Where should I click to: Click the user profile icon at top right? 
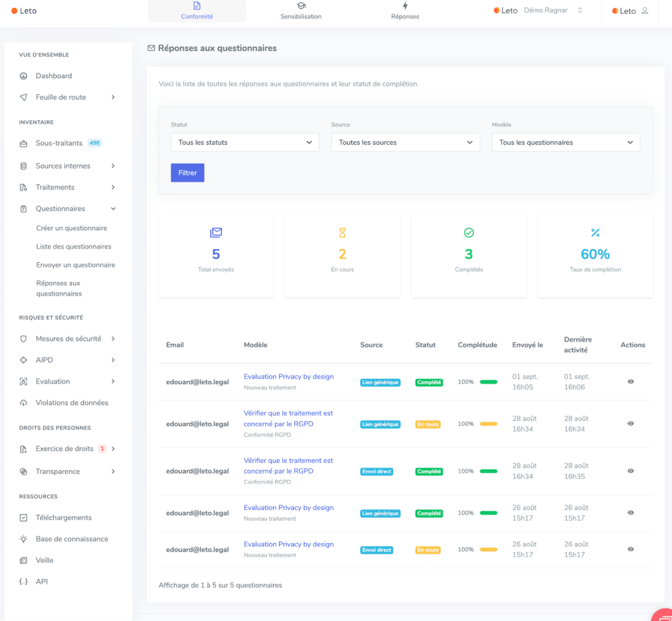[x=645, y=11]
